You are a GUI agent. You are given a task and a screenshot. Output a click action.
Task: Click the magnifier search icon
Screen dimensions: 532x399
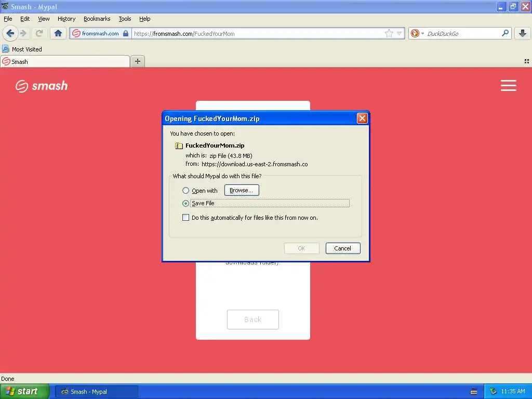pos(505,33)
